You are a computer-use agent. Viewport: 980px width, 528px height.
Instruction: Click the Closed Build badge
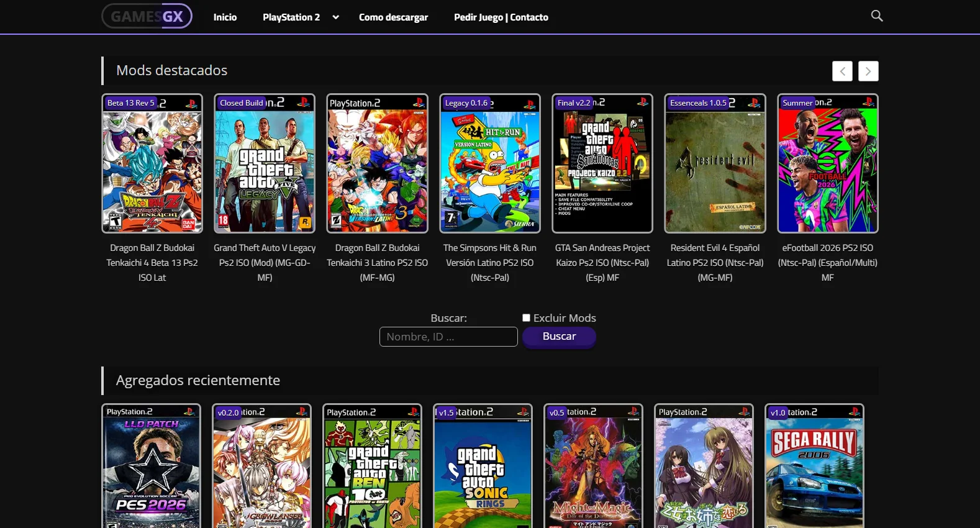tap(242, 103)
